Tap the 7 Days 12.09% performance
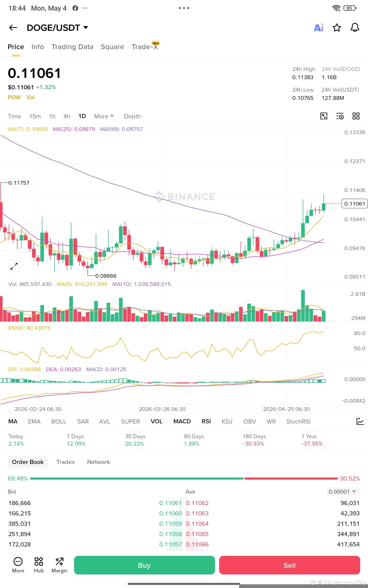Screen dimensions: 368x588 coord(76,440)
